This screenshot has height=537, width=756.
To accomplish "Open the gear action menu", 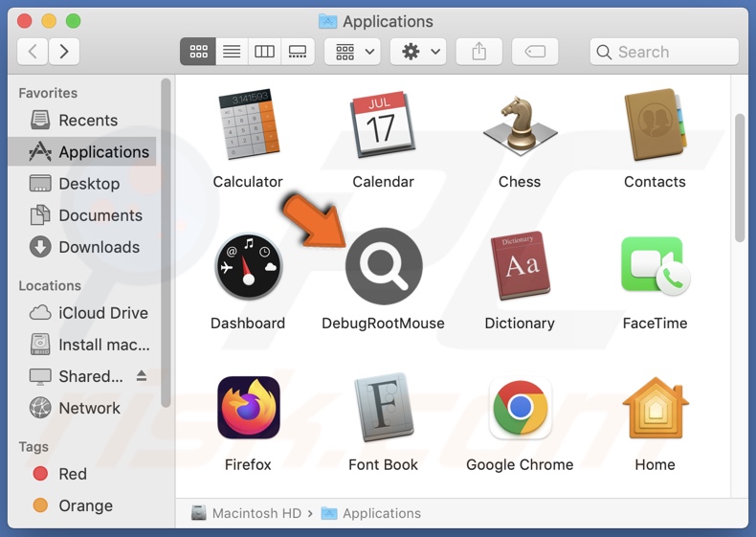I will tap(418, 51).
